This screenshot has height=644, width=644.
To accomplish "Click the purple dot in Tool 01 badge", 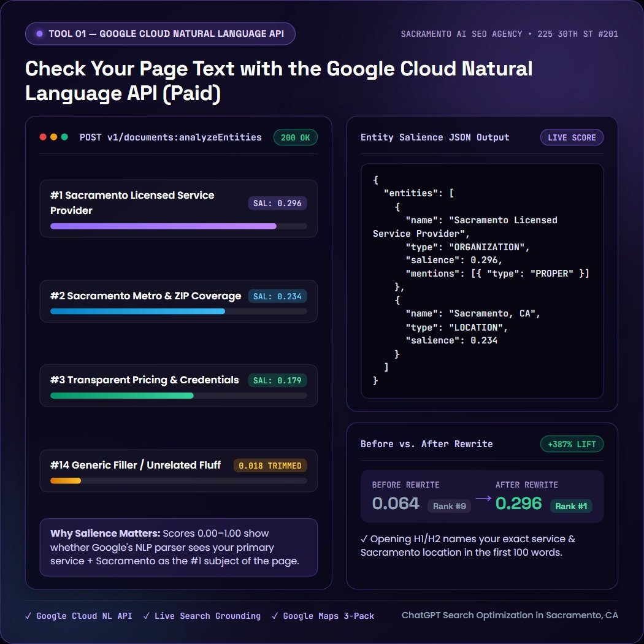I will coord(39,34).
